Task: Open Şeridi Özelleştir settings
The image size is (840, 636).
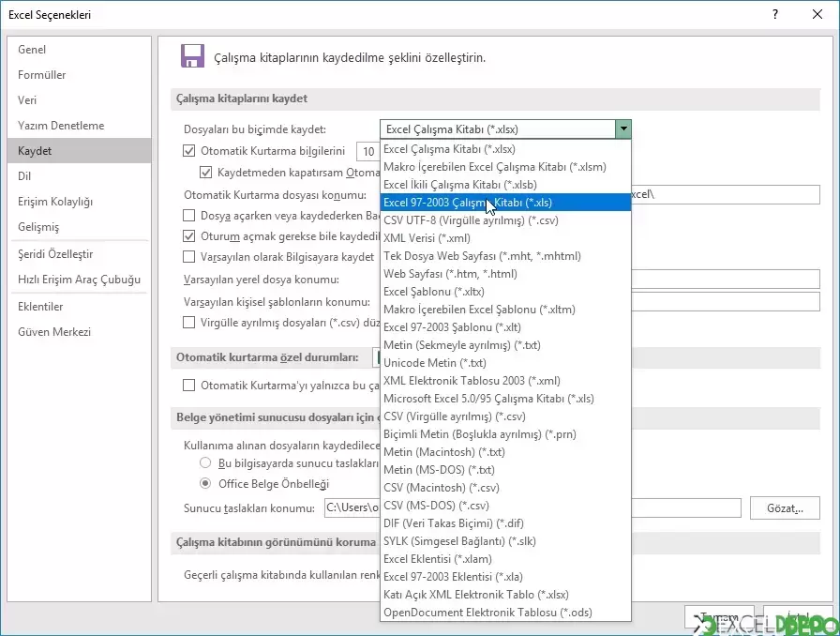Action: pyautogui.click(x=80, y=254)
